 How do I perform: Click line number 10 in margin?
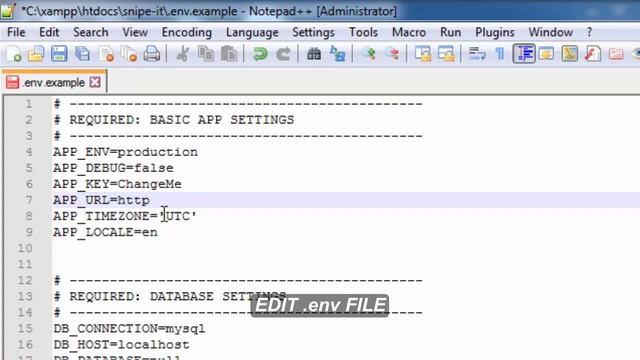tap(25, 248)
